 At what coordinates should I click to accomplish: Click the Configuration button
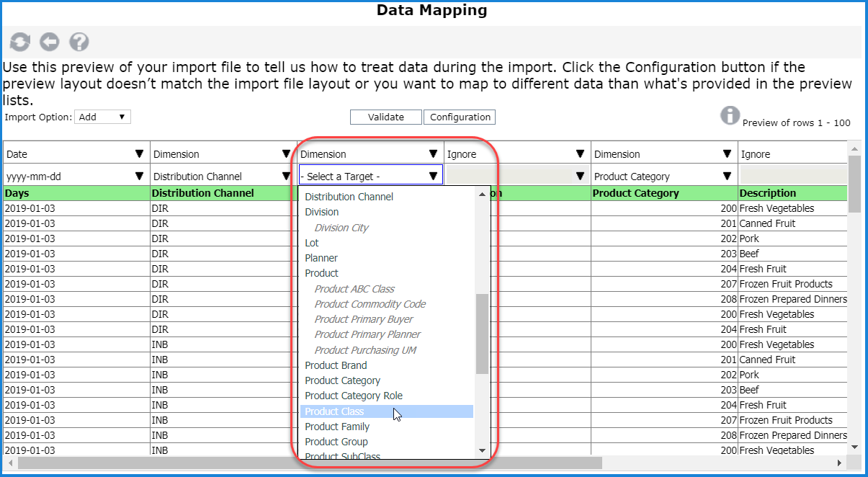460,117
